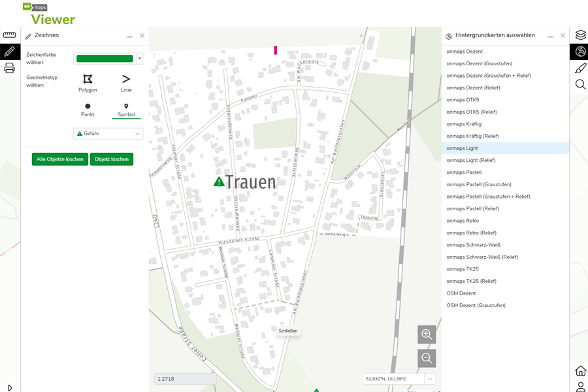Click the zoom in button on the map
This screenshot has height=392, width=588.
(x=427, y=334)
